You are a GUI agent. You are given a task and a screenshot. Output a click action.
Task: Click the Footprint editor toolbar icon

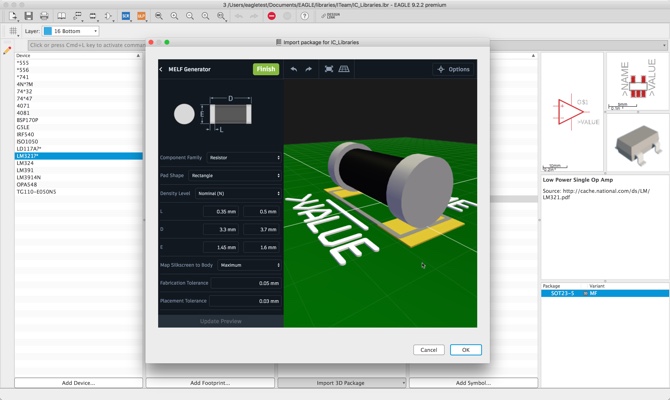tap(93, 16)
